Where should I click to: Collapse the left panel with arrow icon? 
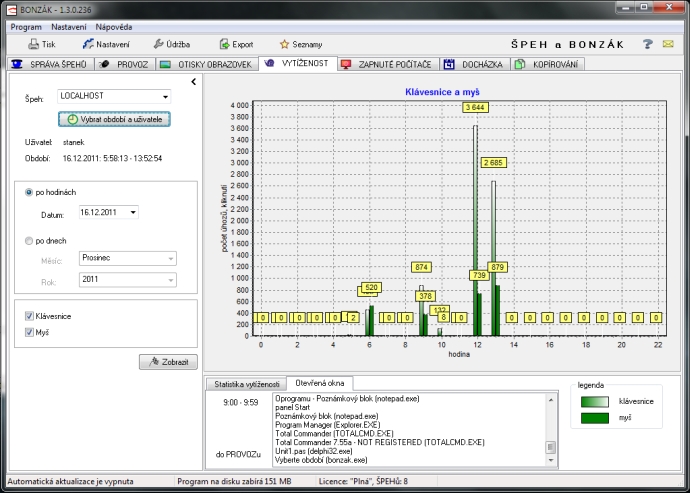(194, 81)
